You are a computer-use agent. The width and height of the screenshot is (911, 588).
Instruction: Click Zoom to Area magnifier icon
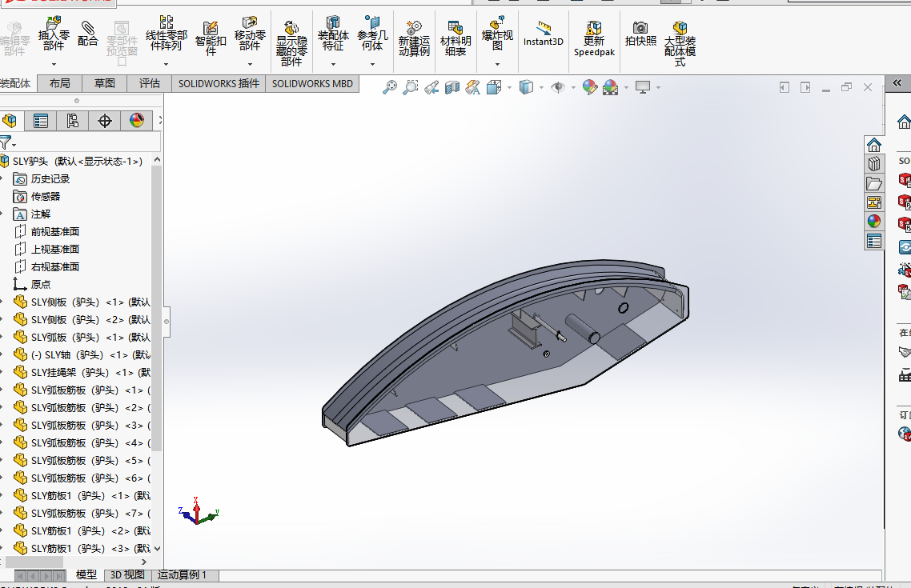(x=411, y=88)
